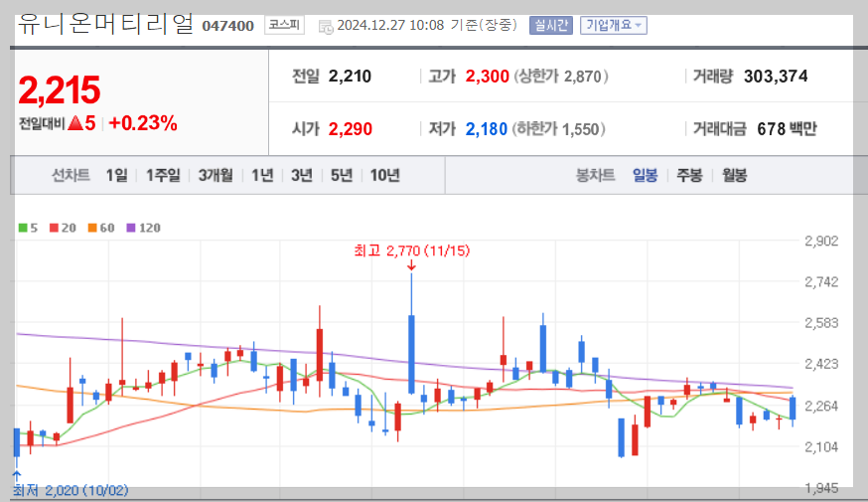Click the orange 60-day moving average swatch

click(92, 228)
